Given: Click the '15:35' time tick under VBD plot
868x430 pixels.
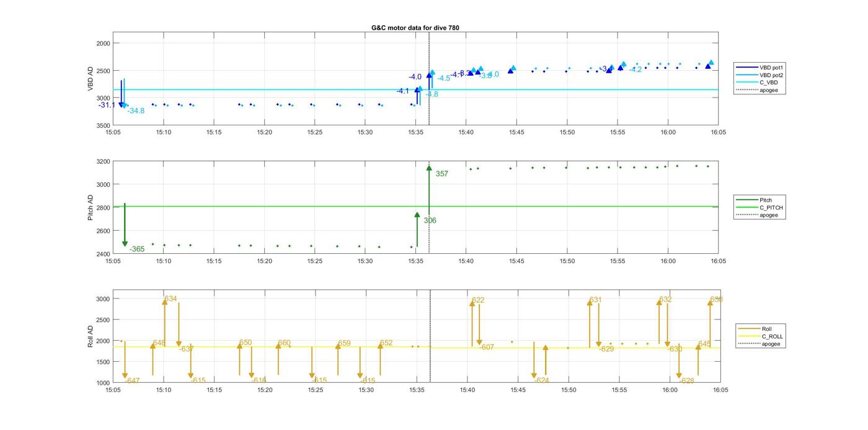Looking at the screenshot, I should click(x=415, y=133).
